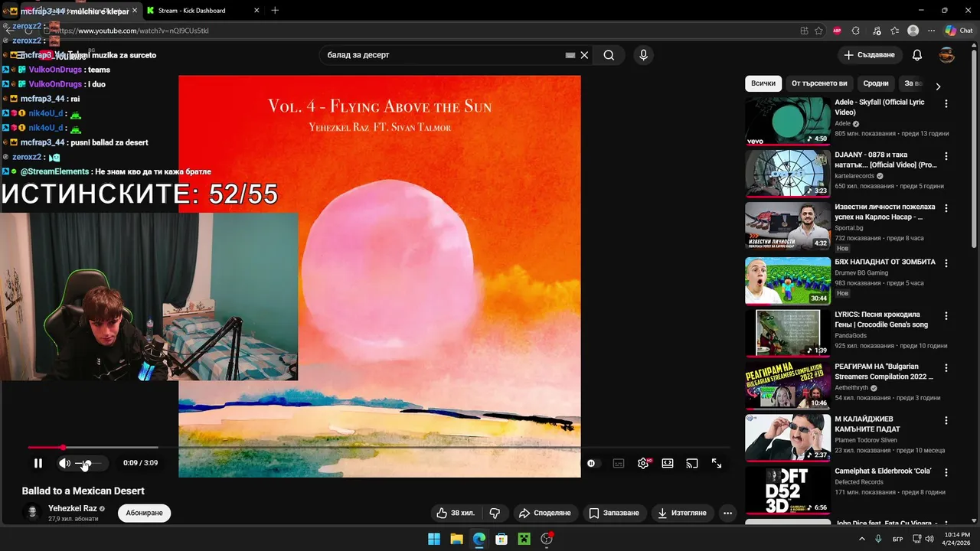
Task: Subscribe using the Абониране button
Action: (x=145, y=513)
